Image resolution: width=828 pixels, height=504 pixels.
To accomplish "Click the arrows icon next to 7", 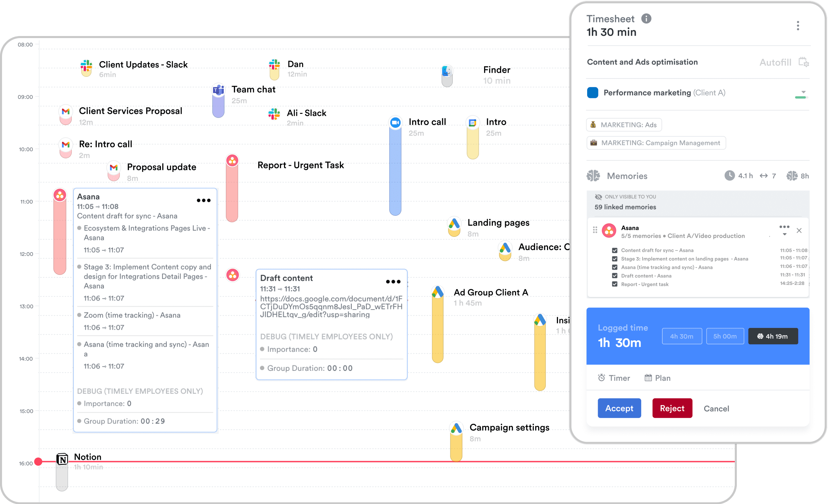I will tap(764, 176).
